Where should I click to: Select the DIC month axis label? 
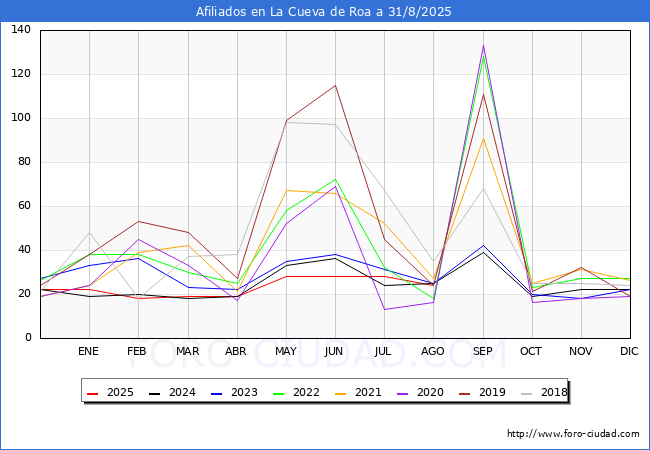[630, 351]
